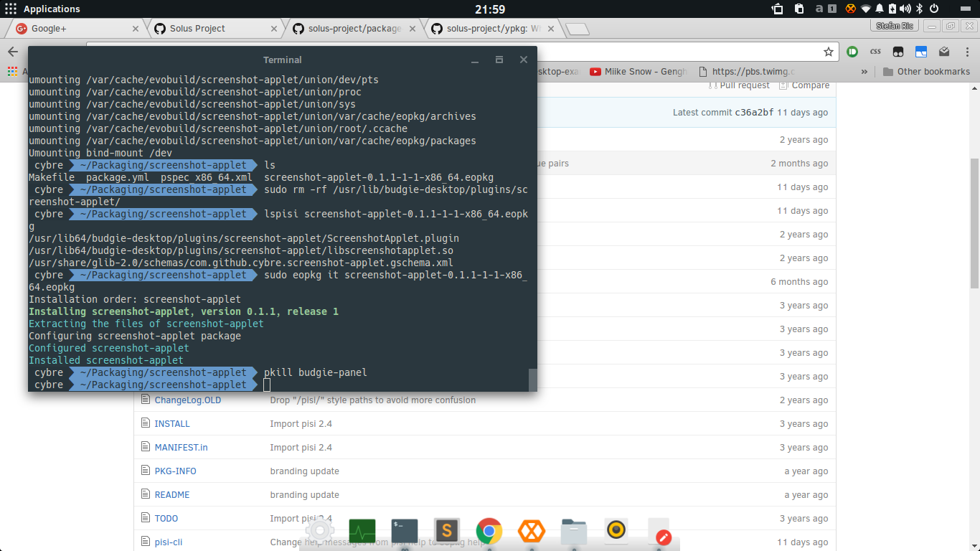This screenshot has width=980, height=551.
Task: Open a new Chrome tab
Action: click(578, 29)
